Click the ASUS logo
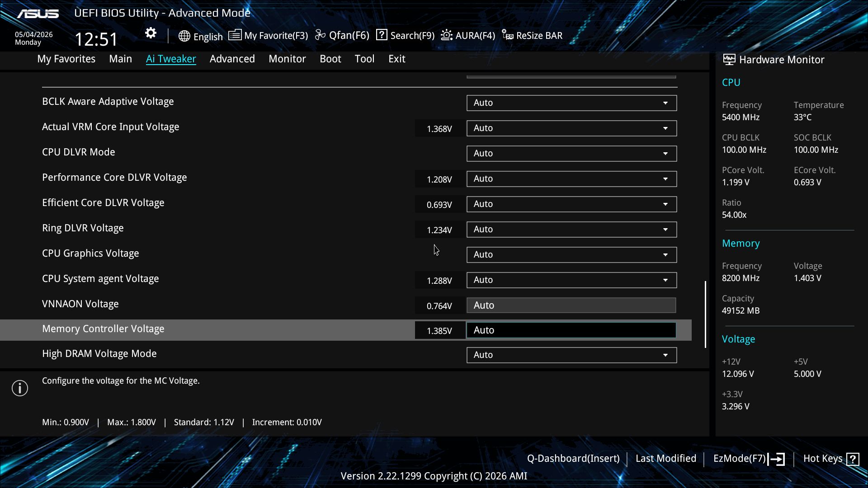The width and height of the screenshot is (868, 488). pyautogui.click(x=38, y=14)
